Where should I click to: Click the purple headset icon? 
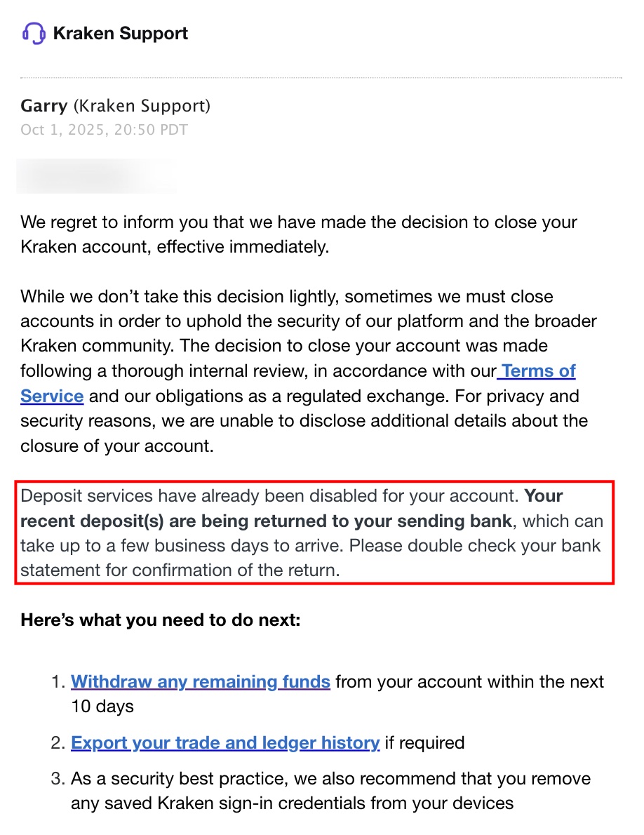click(34, 33)
